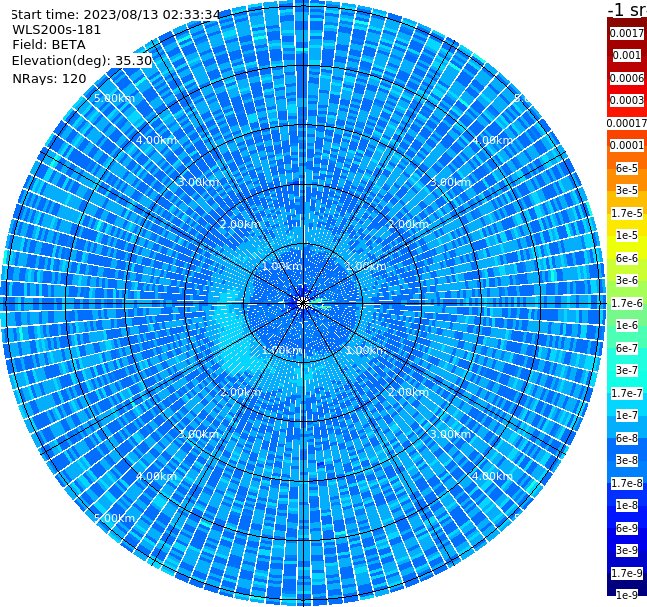Select the 4.00km range label in upper-right quadrant
This screenshot has width=647, height=607.
(492, 140)
